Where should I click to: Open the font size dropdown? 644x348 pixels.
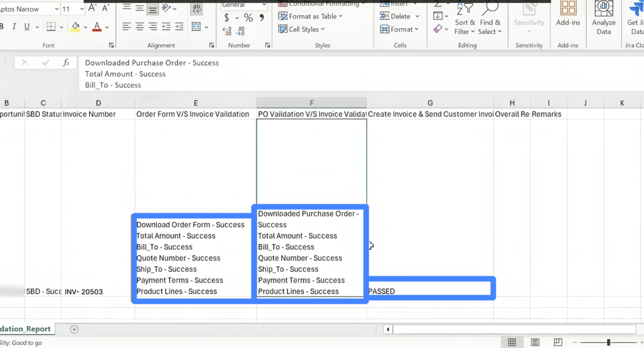pos(82,9)
